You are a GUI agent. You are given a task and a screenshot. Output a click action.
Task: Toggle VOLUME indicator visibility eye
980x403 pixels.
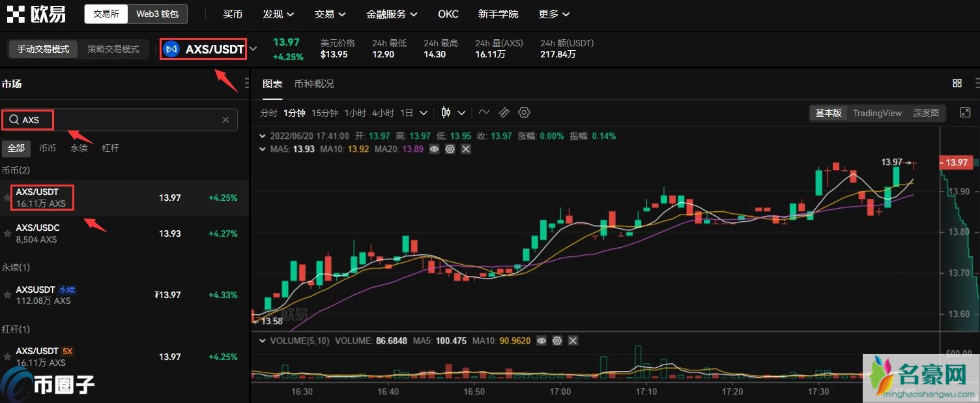click(541, 340)
